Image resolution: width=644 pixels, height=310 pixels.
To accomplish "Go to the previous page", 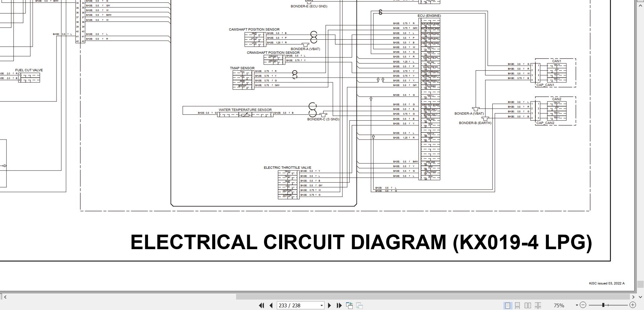I will coord(271,305).
